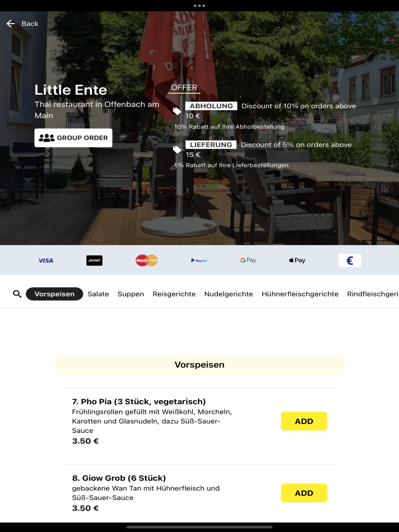Switch to the Suppen category tab
This screenshot has width=399, height=532.
130,294
